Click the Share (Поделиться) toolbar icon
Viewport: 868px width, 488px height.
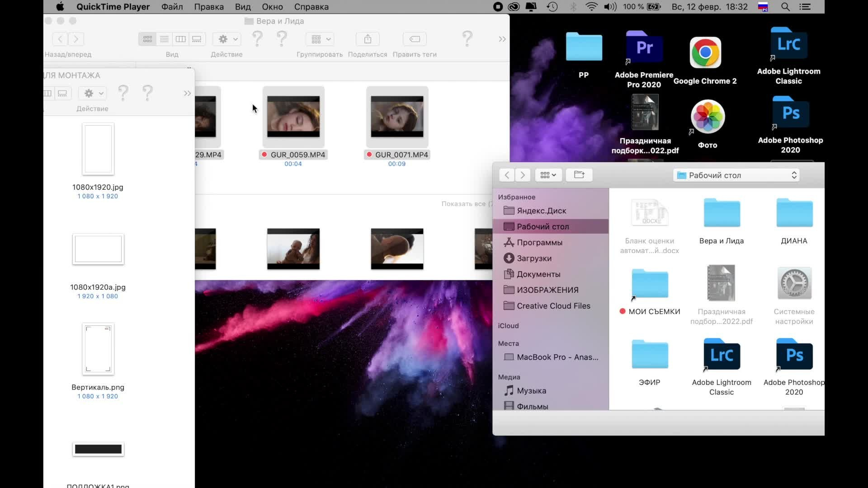tap(368, 39)
